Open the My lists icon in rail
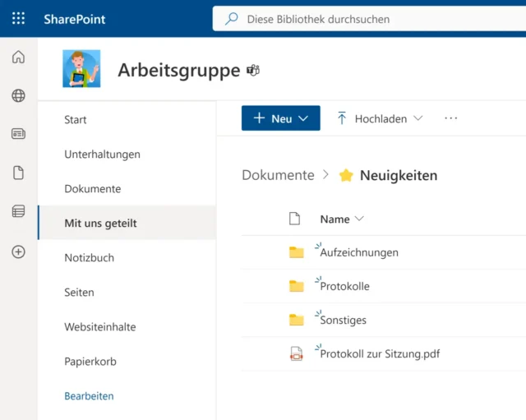The width and height of the screenshot is (526, 420). pos(18,212)
